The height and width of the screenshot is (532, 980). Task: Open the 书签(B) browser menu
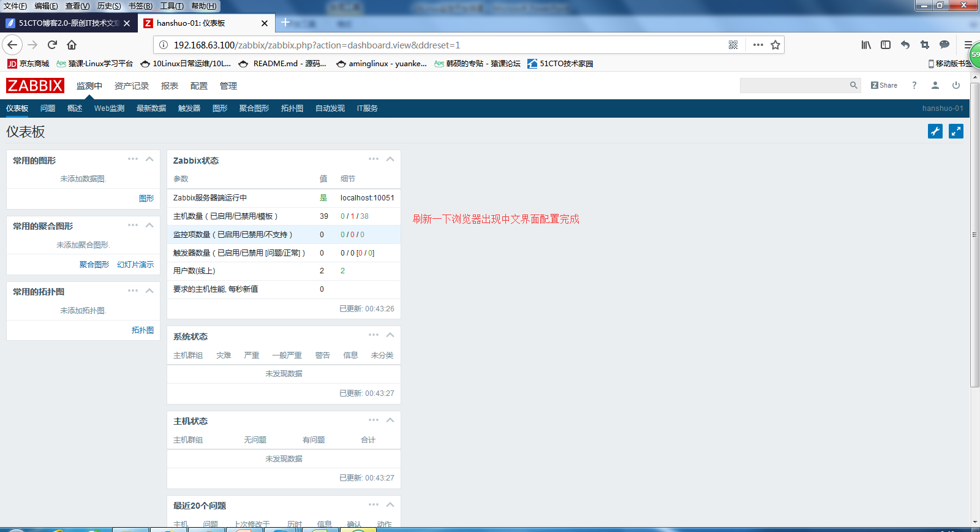[140, 6]
